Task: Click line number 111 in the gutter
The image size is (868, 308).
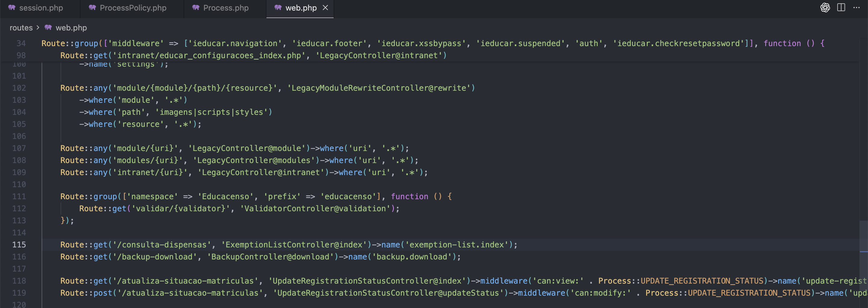Action: click(x=19, y=196)
